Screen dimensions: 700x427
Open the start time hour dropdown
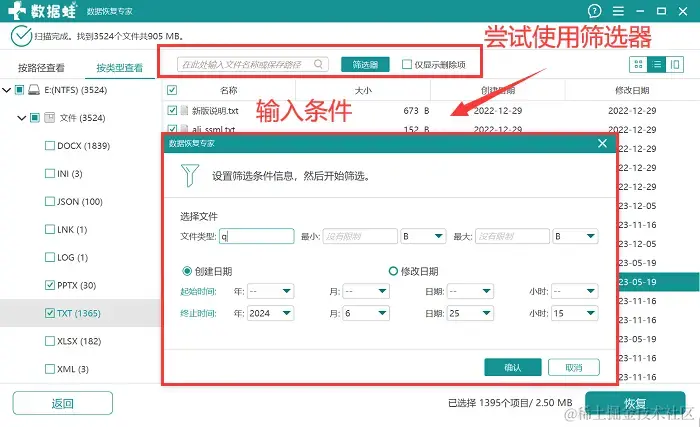point(575,291)
